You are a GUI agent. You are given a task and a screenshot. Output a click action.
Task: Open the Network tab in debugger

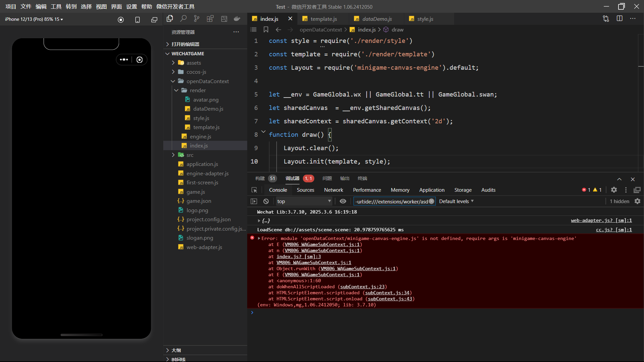333,190
